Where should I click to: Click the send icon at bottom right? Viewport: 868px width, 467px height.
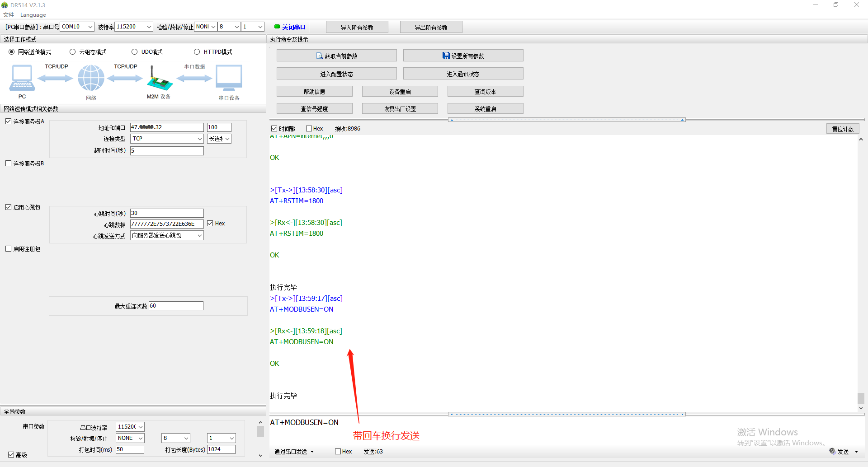click(x=832, y=451)
